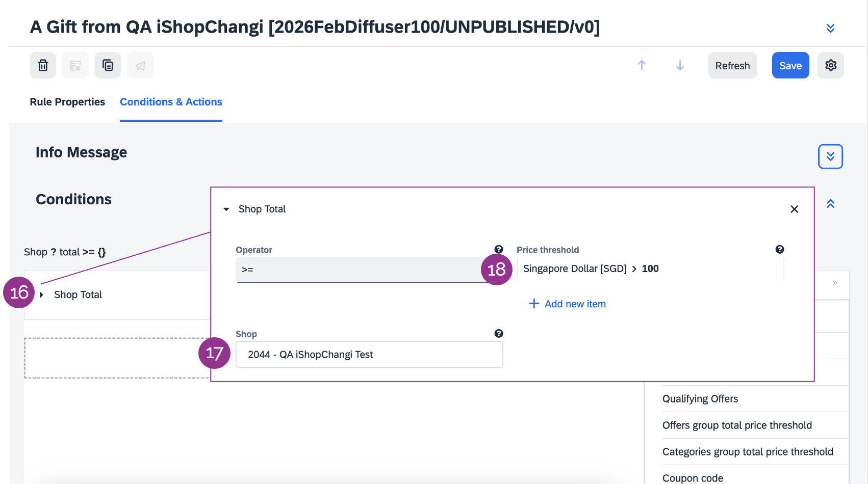Close the Shop Total popup panel
868x484 pixels.
pyautogui.click(x=794, y=209)
